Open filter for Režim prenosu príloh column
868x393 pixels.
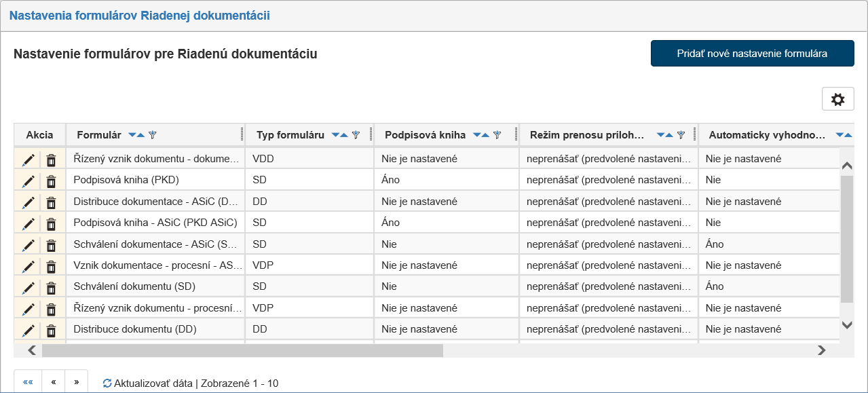point(681,135)
